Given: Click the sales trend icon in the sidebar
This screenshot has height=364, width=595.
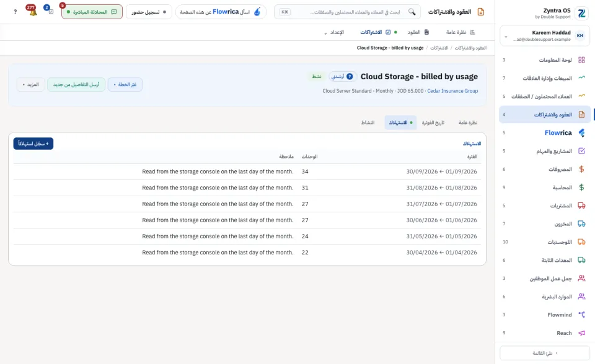Looking at the screenshot, I should [x=581, y=78].
